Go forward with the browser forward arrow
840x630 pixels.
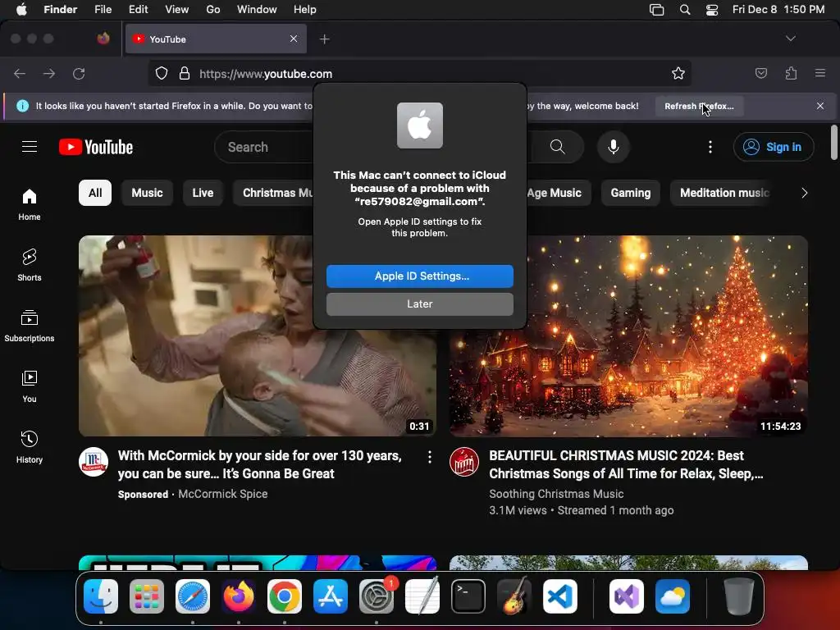click(49, 73)
